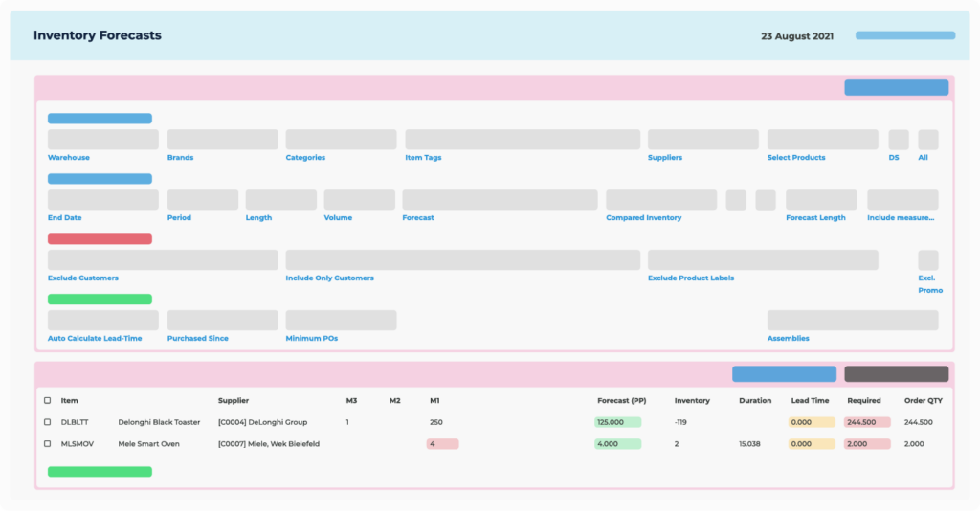Tick the checkbox for the DLBLTT row
Image resolution: width=980 pixels, height=511 pixels.
pyautogui.click(x=48, y=422)
